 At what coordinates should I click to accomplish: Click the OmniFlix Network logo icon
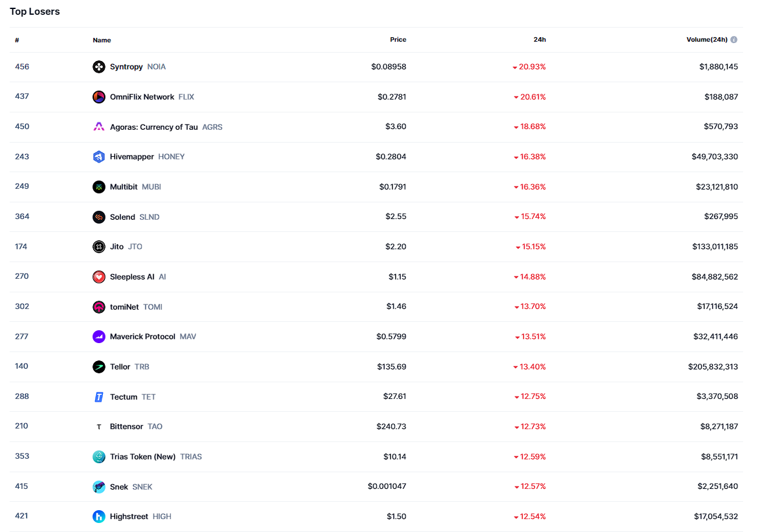point(98,97)
